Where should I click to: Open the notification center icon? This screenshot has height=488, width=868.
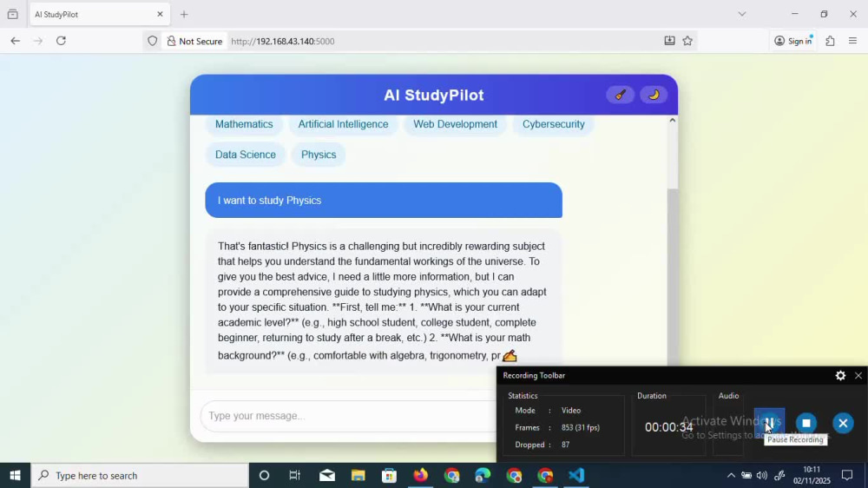pyautogui.click(x=847, y=475)
